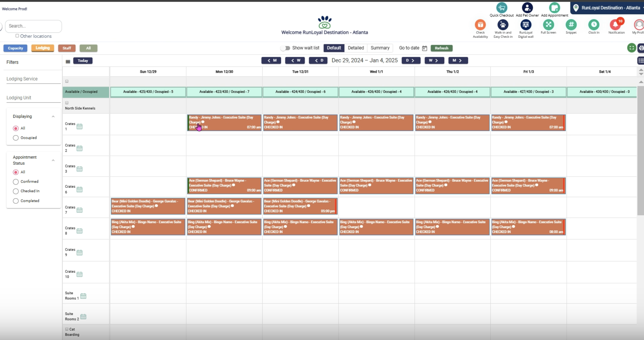This screenshot has height=340, width=644.
Task: Select Checked In appointment status
Action: coord(16,191)
